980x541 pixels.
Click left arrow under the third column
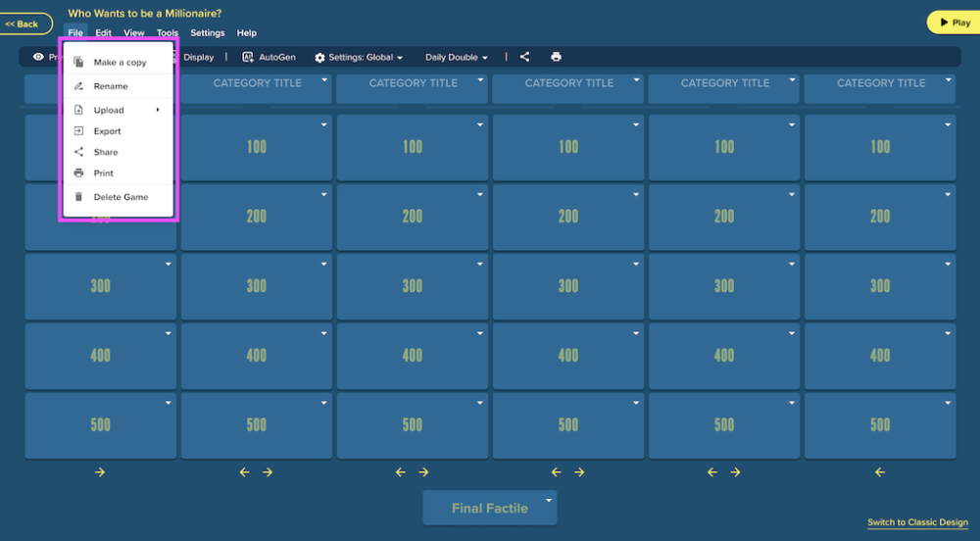pos(401,472)
